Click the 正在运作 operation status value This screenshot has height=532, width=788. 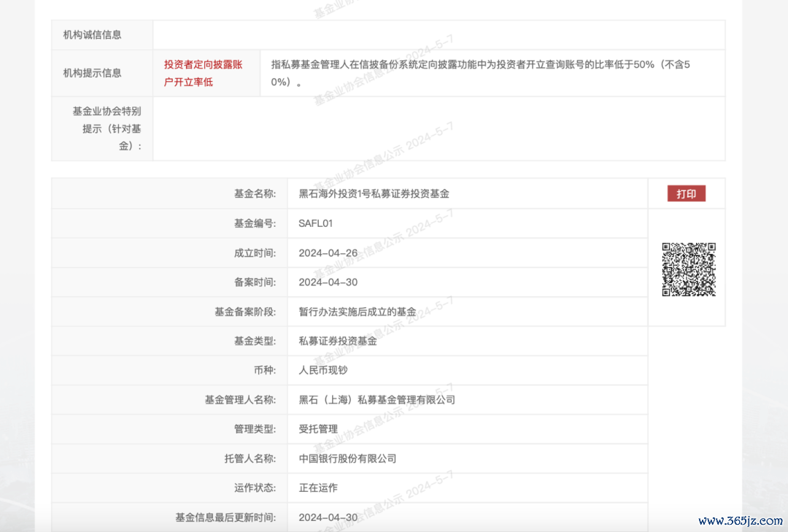(x=318, y=487)
